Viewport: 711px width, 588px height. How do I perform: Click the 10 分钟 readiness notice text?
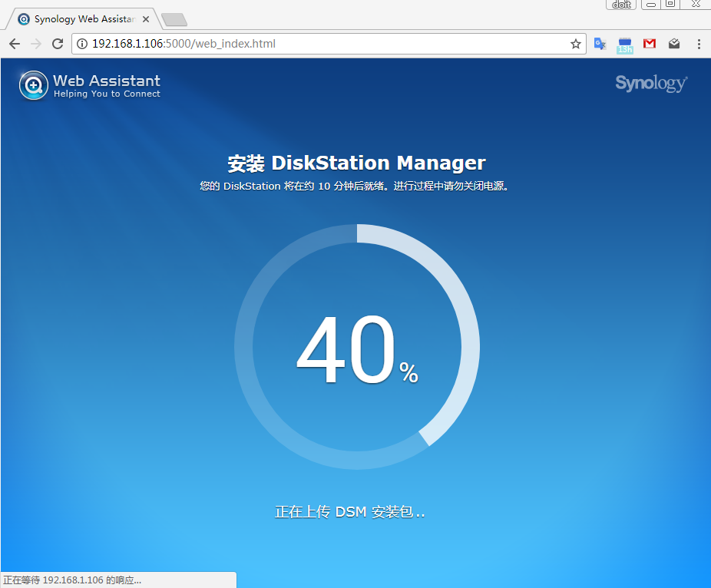pos(355,187)
